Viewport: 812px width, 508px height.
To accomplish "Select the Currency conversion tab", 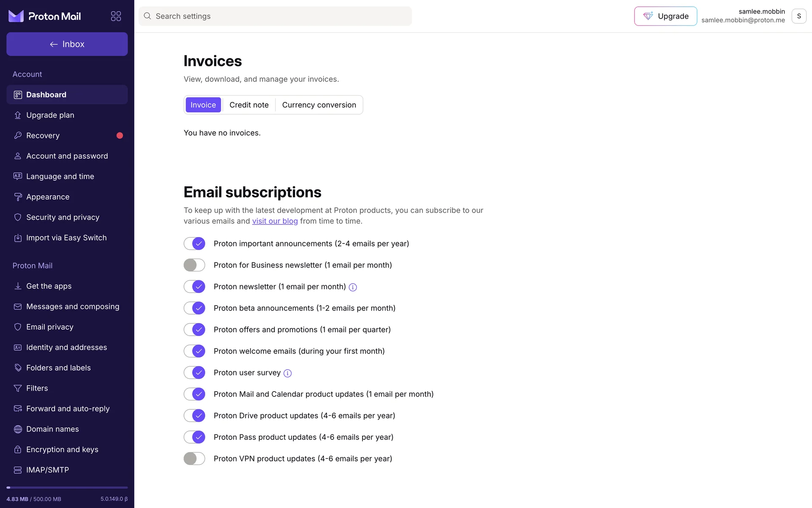I will click(319, 105).
